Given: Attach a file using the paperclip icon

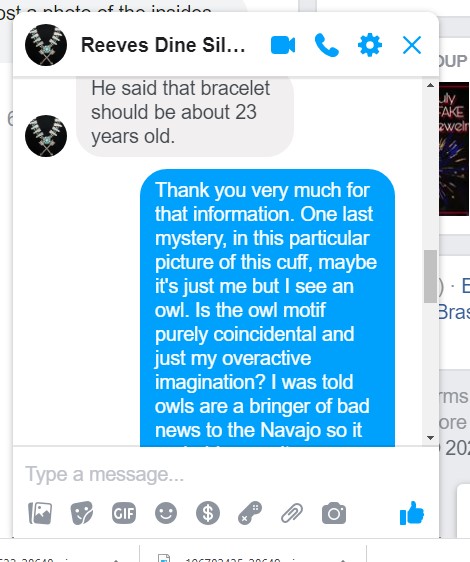Looking at the screenshot, I should tap(292, 513).
